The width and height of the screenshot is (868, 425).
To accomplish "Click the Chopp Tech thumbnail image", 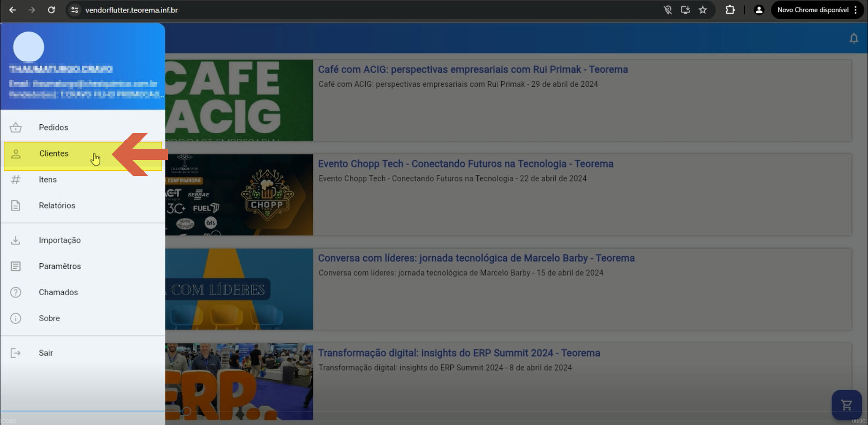I will [x=239, y=195].
